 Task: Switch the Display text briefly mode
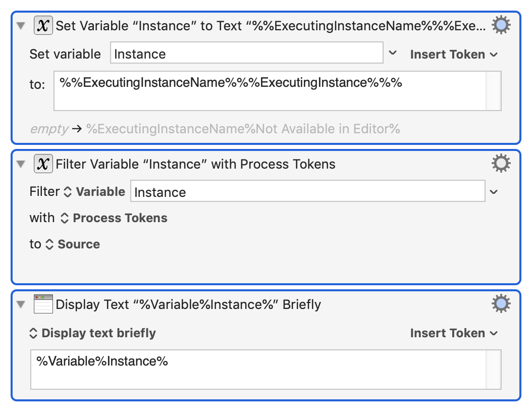click(92, 333)
